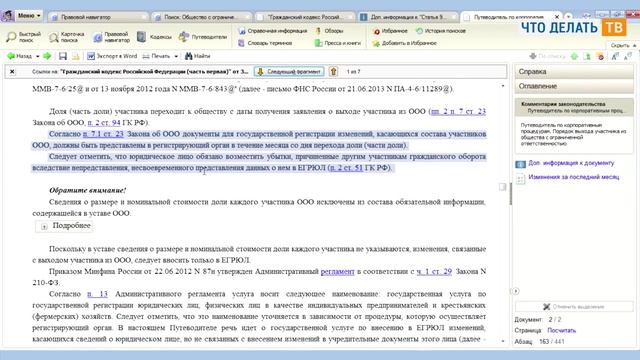
Task: Save document with floppy disk icon
Action: [x=63, y=56]
